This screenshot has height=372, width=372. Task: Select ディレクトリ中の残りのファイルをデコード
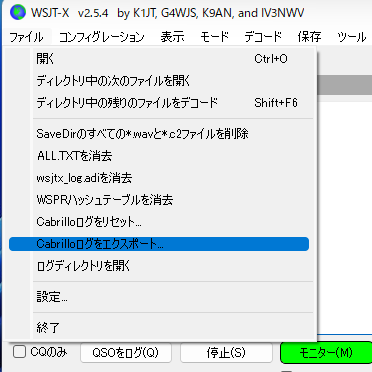coord(159,103)
